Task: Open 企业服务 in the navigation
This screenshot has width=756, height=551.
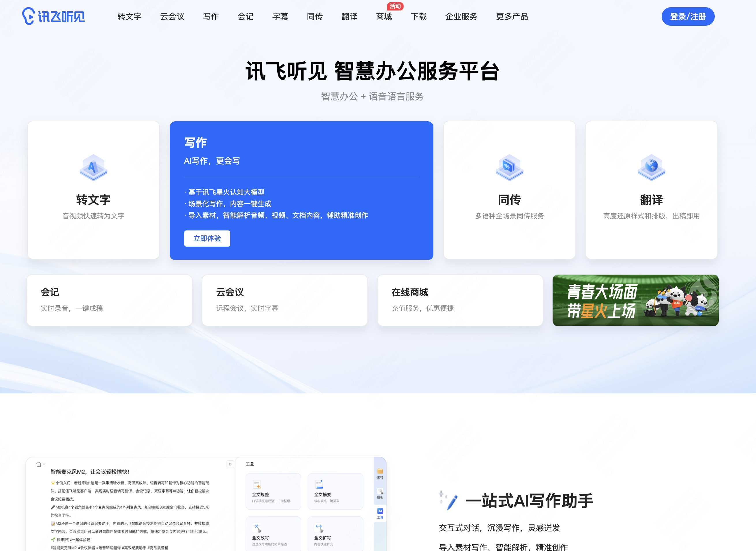Action: (x=461, y=16)
